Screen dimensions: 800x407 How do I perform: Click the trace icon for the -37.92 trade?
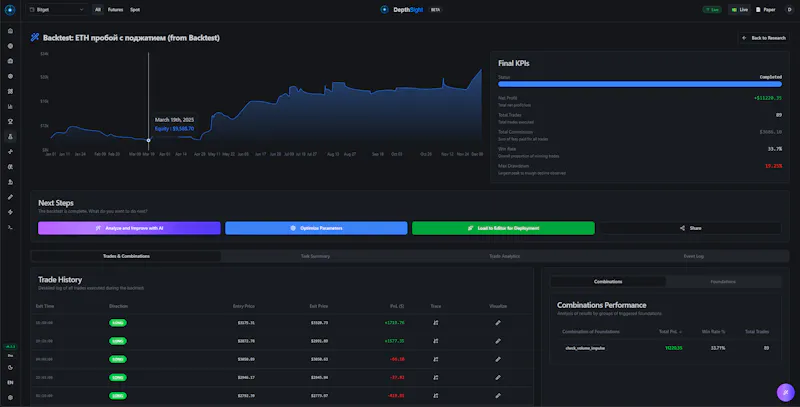(x=436, y=378)
